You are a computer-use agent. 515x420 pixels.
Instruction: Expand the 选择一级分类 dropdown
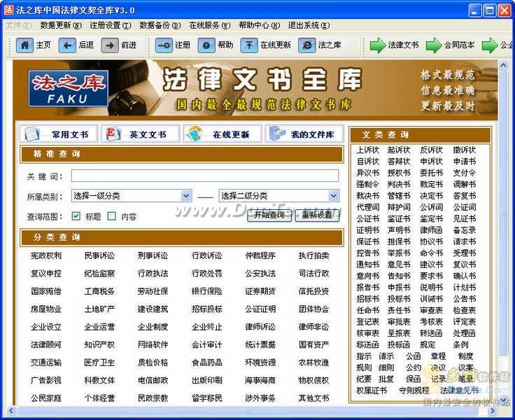(186, 196)
